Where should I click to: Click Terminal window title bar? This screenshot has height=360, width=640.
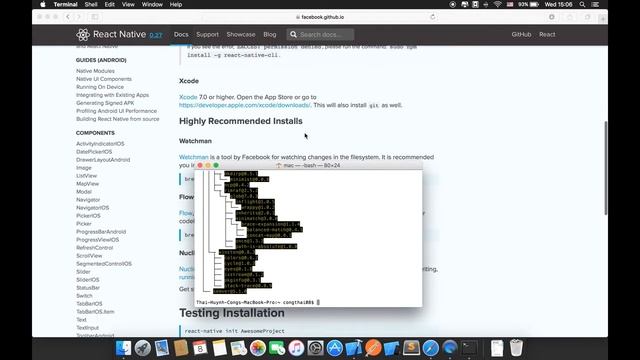pyautogui.click(x=309, y=165)
